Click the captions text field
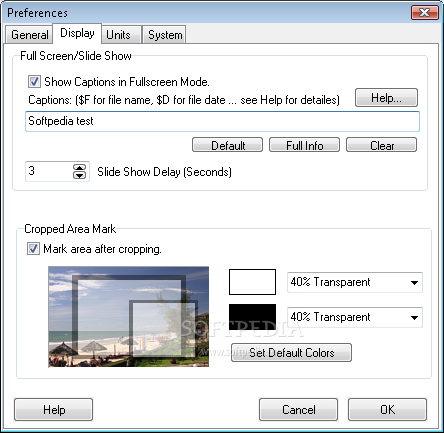 (x=222, y=121)
